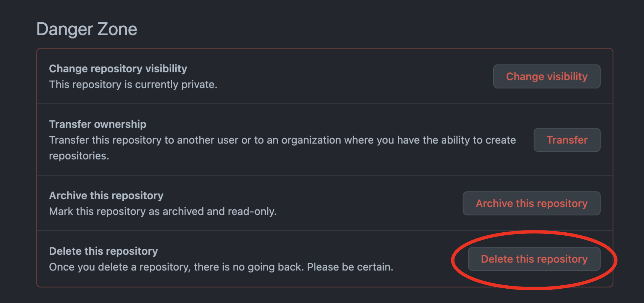The width and height of the screenshot is (644, 303).
Task: Select the Transfer ownership bold title
Action: [x=98, y=124]
